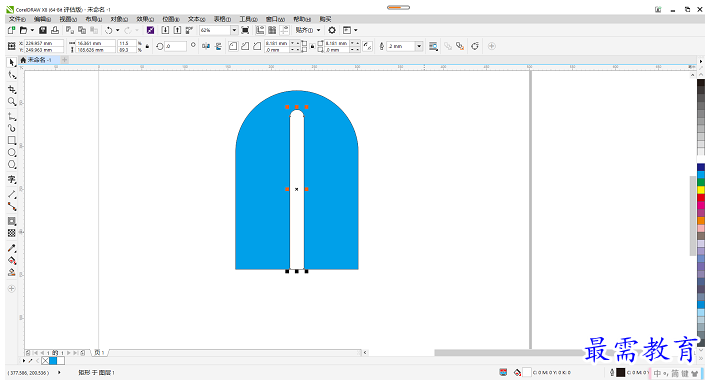
Task: Choose the chamfered corner style
Action: (257, 46)
